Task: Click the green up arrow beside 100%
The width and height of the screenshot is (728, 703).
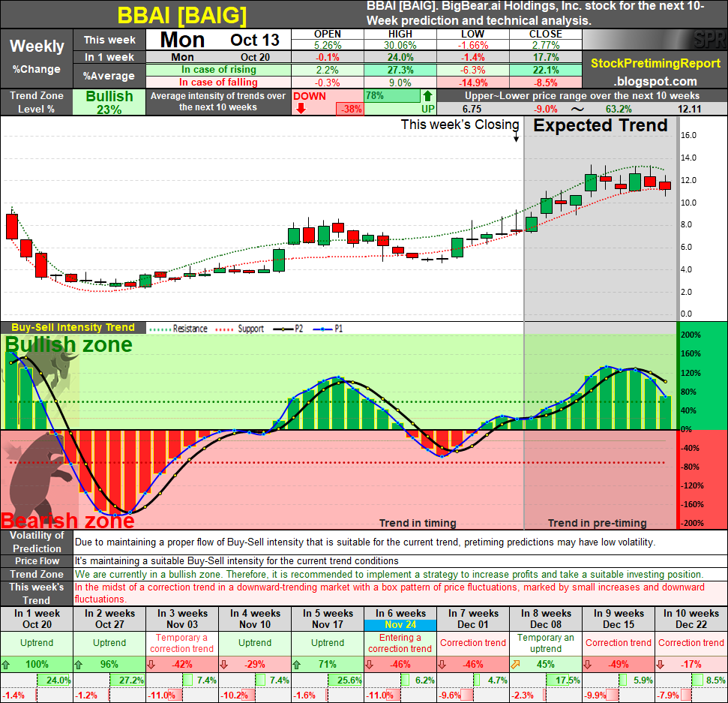Action: pyautogui.click(x=6, y=665)
